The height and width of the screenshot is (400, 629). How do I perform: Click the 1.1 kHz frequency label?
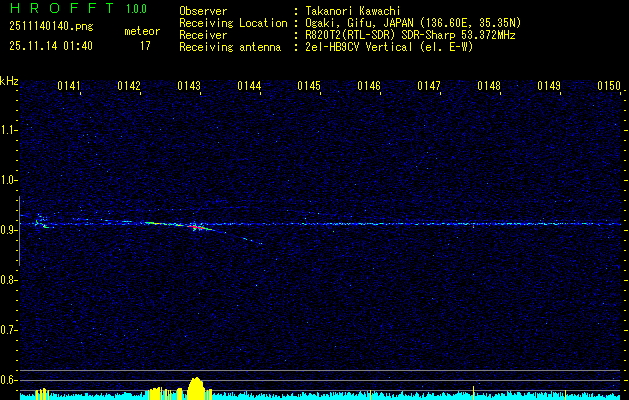click(9, 130)
